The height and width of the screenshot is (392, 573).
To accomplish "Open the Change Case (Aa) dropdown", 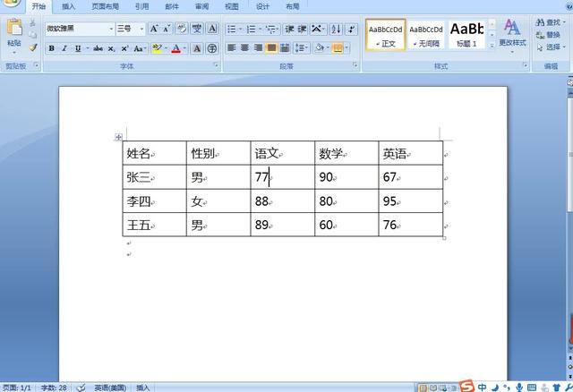I will point(140,48).
